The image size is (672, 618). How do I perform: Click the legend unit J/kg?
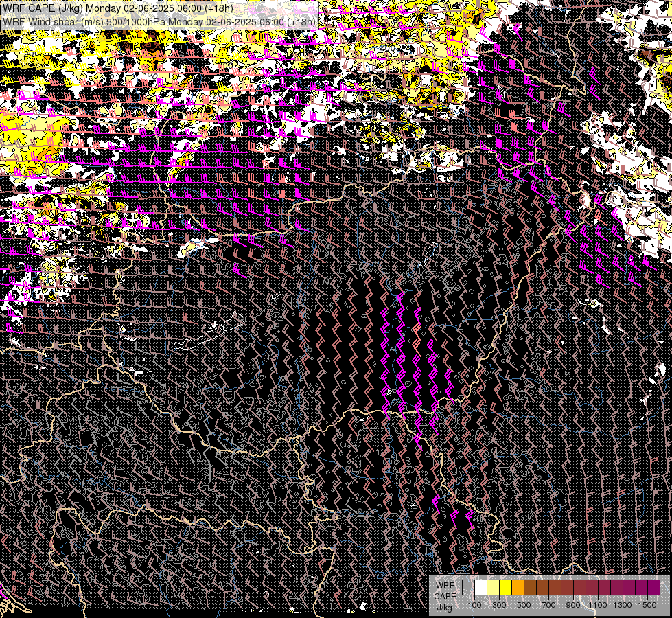(444, 608)
